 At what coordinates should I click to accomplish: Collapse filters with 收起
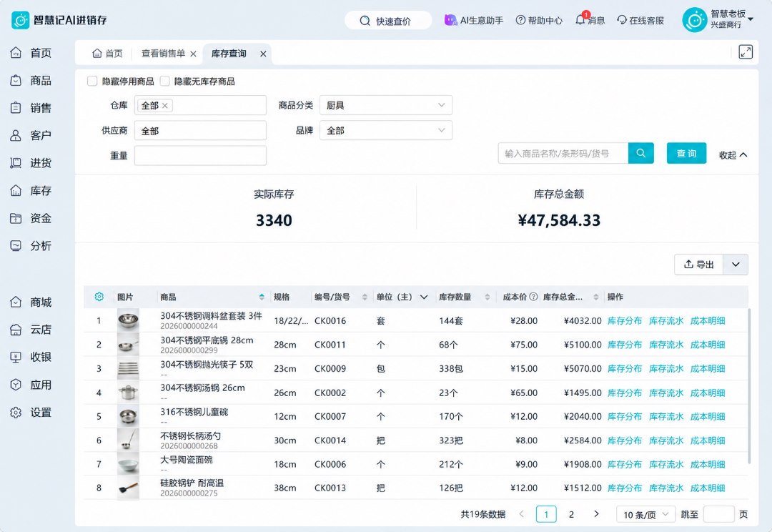733,154
